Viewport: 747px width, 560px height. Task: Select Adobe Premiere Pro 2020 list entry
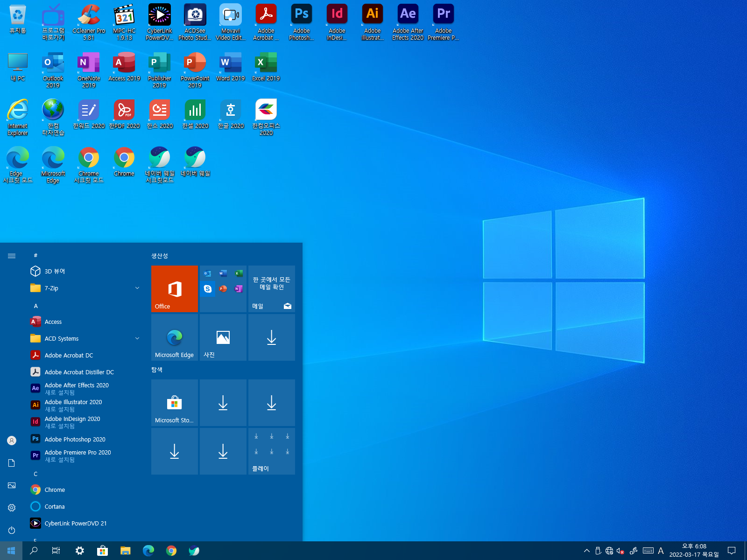click(x=85, y=456)
